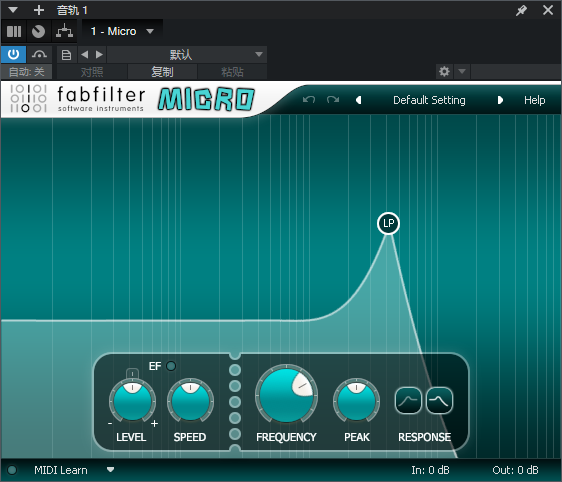The image size is (562, 482).
Task: Open the top-left window menu triangle
Action: pos(13,10)
